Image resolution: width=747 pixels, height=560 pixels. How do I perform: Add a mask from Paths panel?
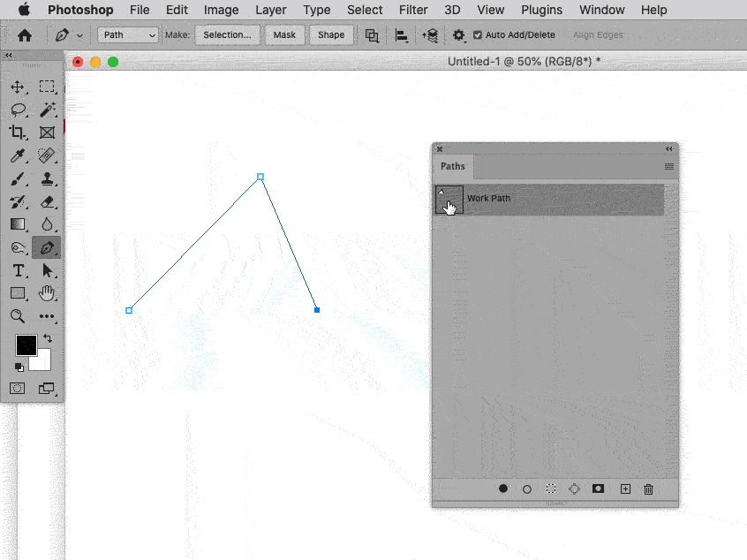pyautogui.click(x=598, y=488)
